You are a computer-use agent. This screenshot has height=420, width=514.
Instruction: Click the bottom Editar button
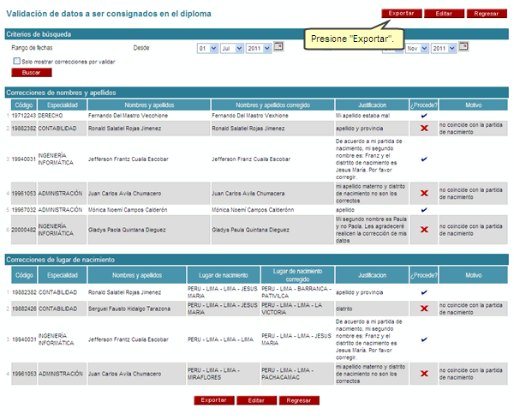(x=256, y=400)
